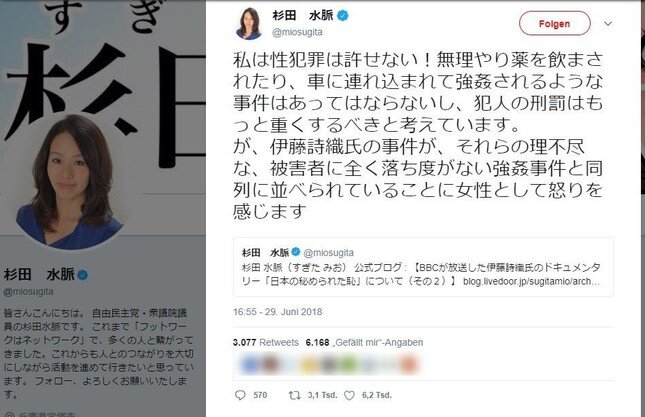Open the blog.livedoor.jp link in quoted tweet
Image resolution: width=645 pixels, height=417 pixels.
531,281
